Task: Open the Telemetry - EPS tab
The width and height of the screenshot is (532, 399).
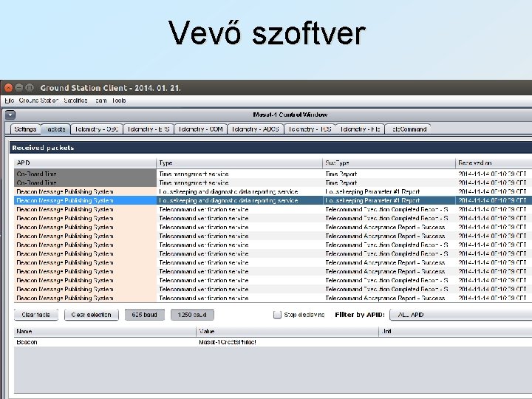Action: [149, 129]
